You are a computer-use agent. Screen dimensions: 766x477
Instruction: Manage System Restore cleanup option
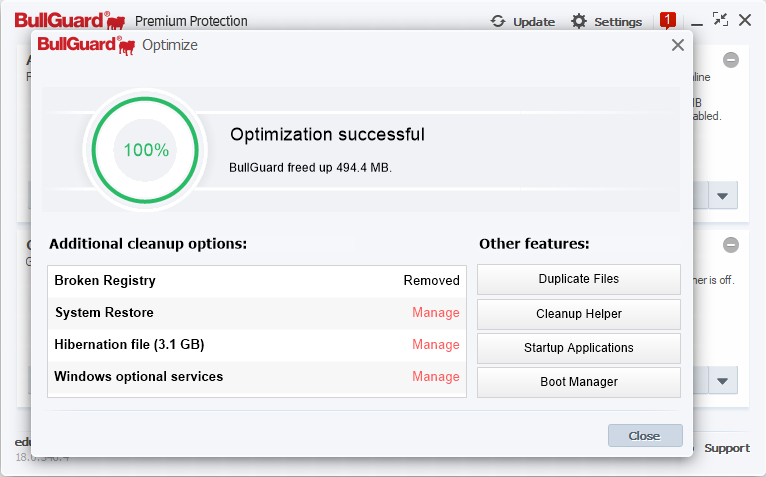pos(435,313)
